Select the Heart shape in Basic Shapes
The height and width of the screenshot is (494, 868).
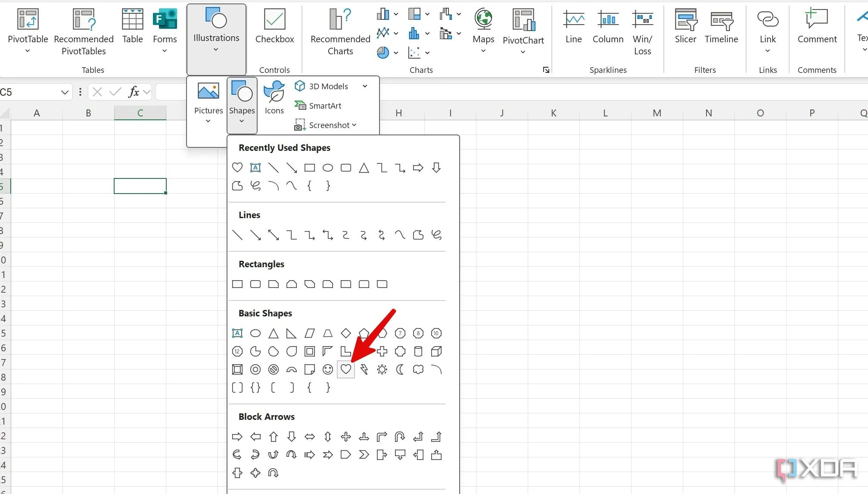coord(345,369)
